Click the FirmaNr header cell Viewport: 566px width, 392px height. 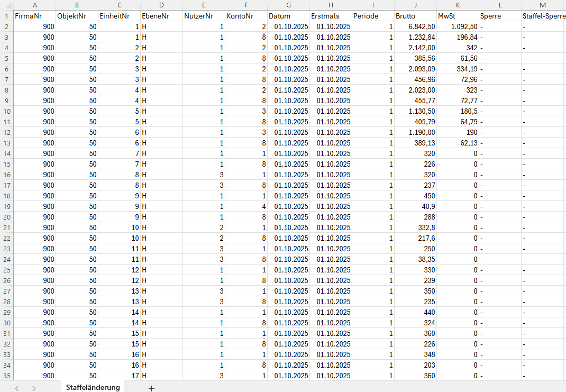click(x=35, y=16)
